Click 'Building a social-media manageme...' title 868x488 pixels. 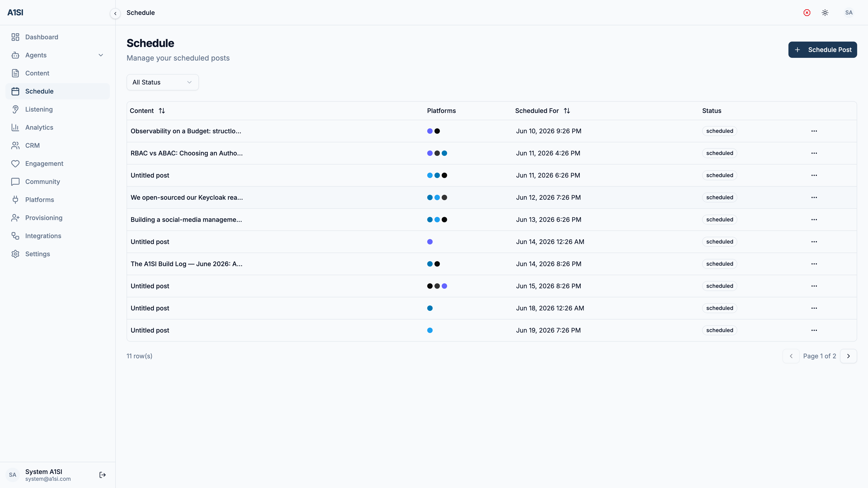(x=186, y=220)
